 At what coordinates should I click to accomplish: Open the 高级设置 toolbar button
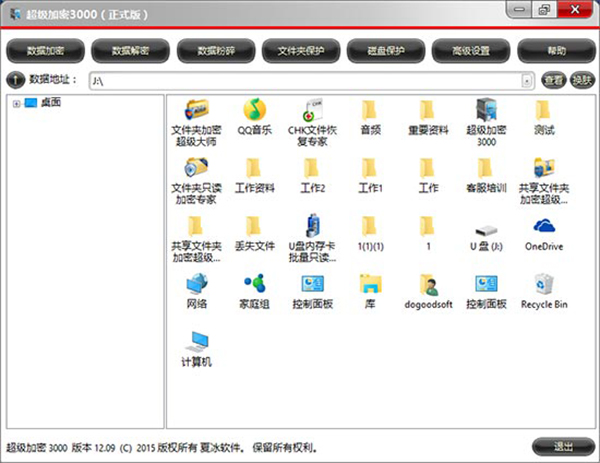(470, 49)
